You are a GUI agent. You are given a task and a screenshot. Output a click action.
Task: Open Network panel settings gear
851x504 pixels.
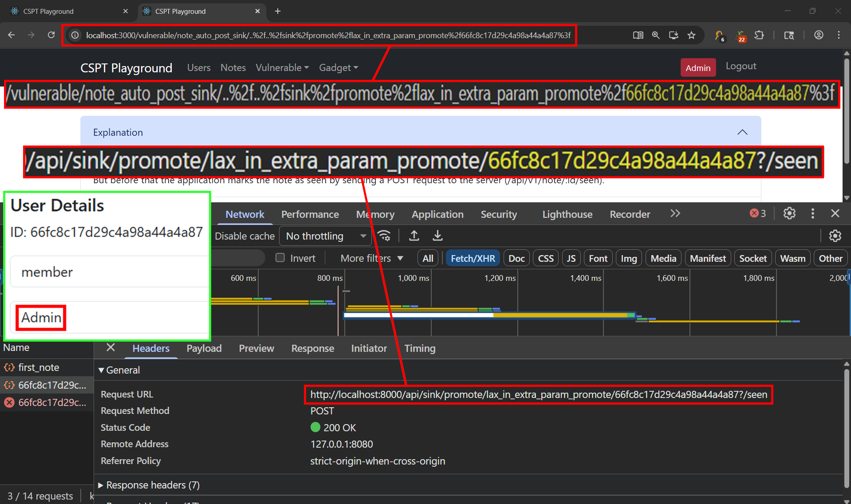point(835,236)
